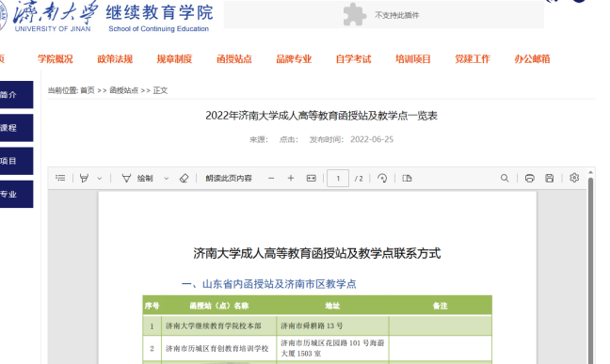Click the article title 2022年济南大学成人高等教育函授站及教学点一览表
610x364 pixels.
[321, 116]
